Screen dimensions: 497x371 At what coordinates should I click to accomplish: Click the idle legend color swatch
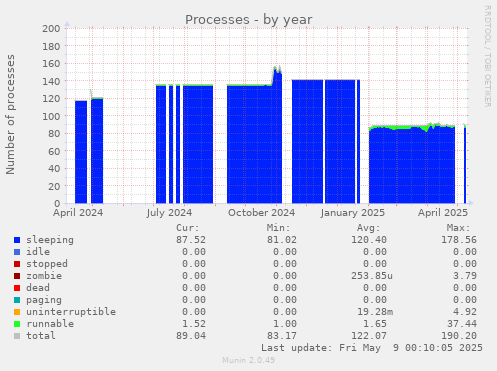coord(17,252)
